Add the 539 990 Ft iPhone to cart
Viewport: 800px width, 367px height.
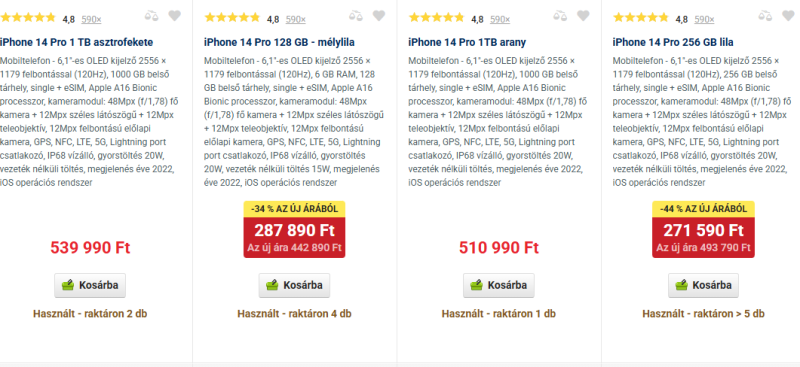pos(90,285)
